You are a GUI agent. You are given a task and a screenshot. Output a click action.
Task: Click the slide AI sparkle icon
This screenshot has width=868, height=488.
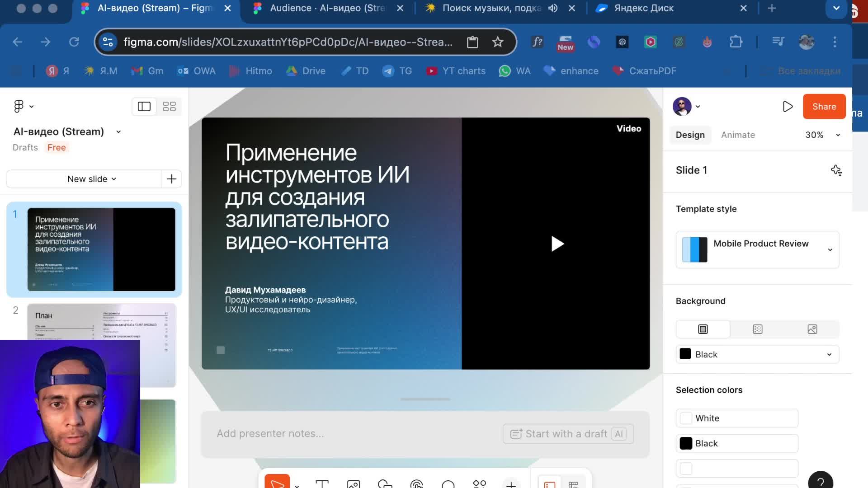[836, 170]
